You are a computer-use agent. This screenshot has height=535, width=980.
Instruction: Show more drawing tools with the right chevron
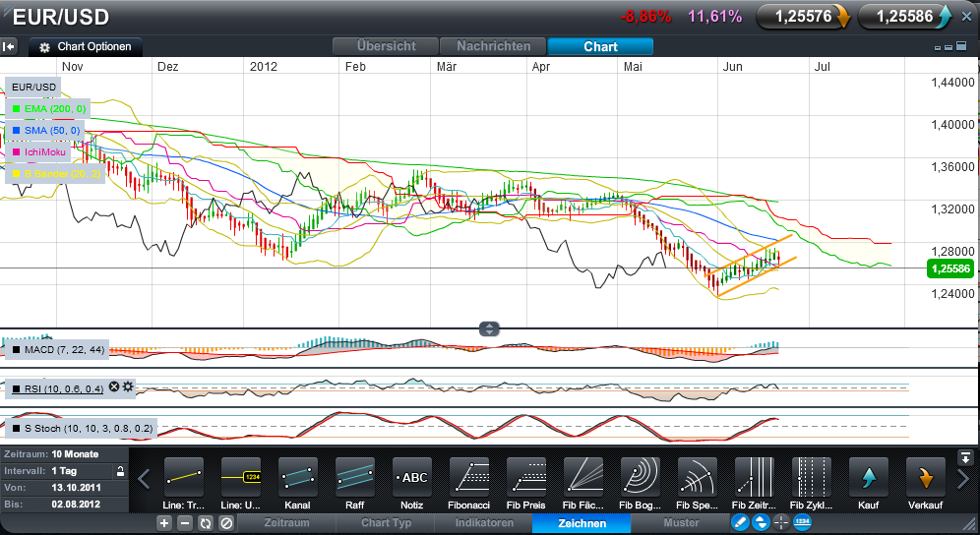point(963,479)
